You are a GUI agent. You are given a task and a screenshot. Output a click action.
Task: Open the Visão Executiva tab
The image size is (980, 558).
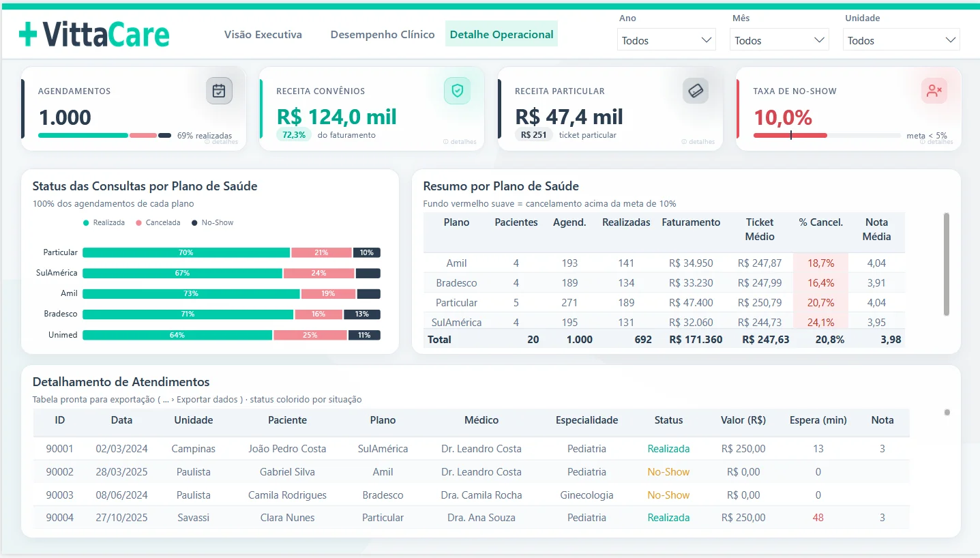[263, 34]
